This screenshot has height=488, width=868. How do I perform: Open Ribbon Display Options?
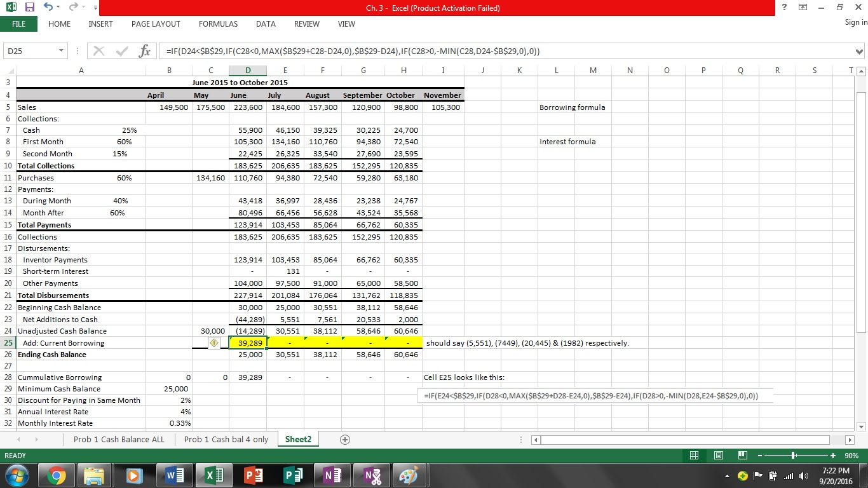click(x=802, y=8)
